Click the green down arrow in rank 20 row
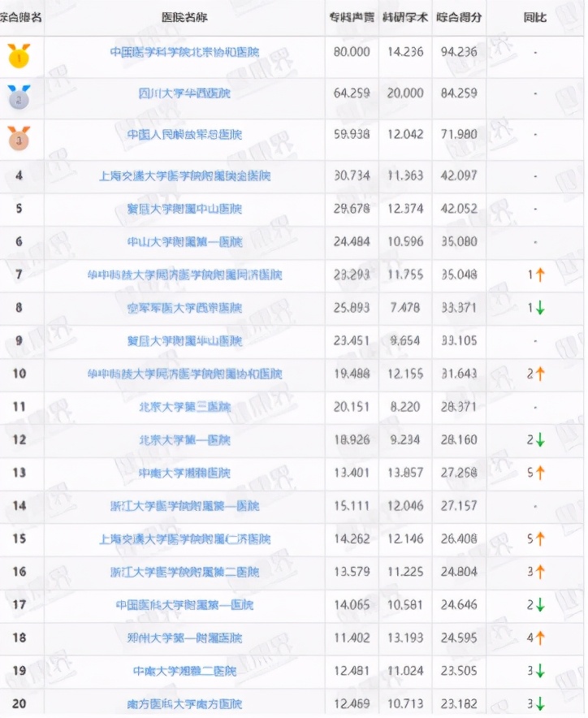 [x=540, y=703]
